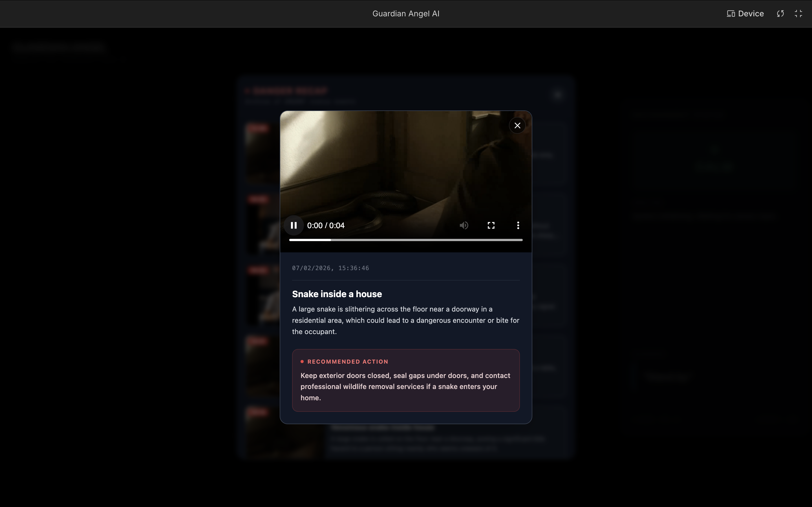
Task: Click the snake description paragraph
Action: point(405,320)
